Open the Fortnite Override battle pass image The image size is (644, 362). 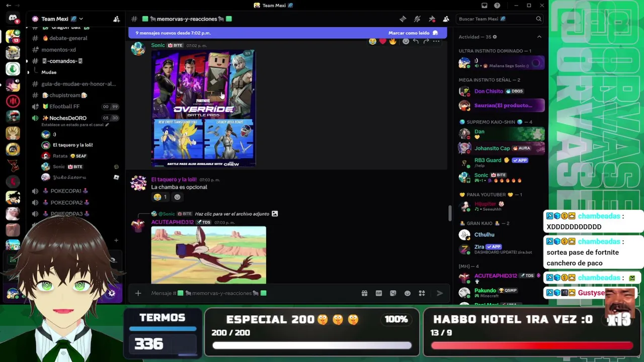[203, 108]
